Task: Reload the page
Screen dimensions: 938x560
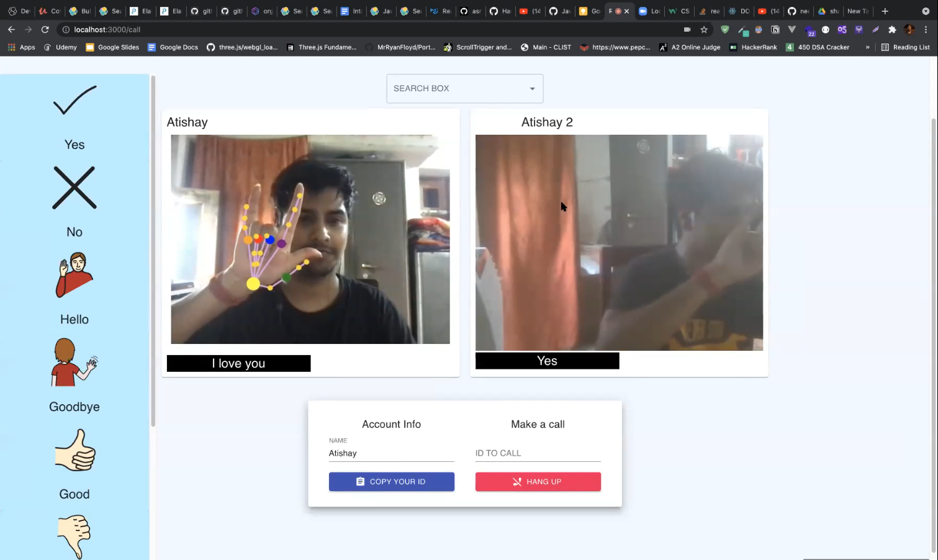Action: pyautogui.click(x=45, y=29)
